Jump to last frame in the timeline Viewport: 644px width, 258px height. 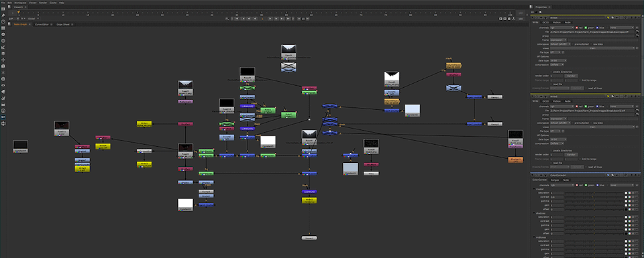(288, 19)
